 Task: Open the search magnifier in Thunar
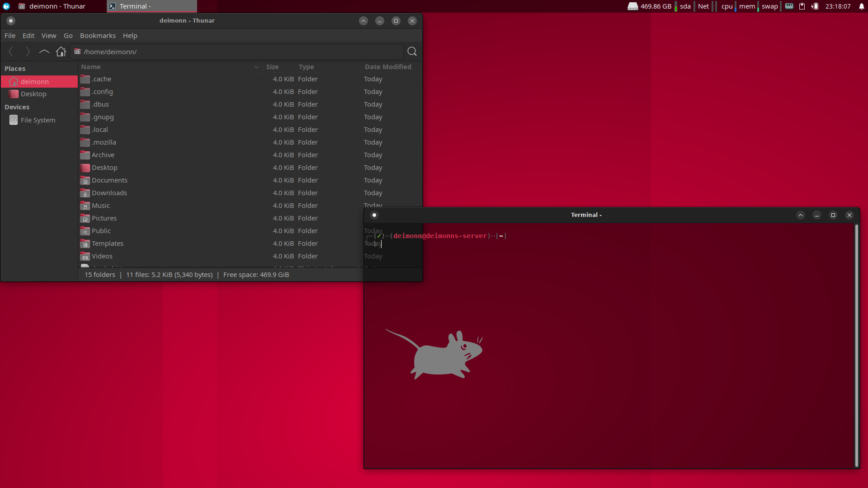coord(412,52)
